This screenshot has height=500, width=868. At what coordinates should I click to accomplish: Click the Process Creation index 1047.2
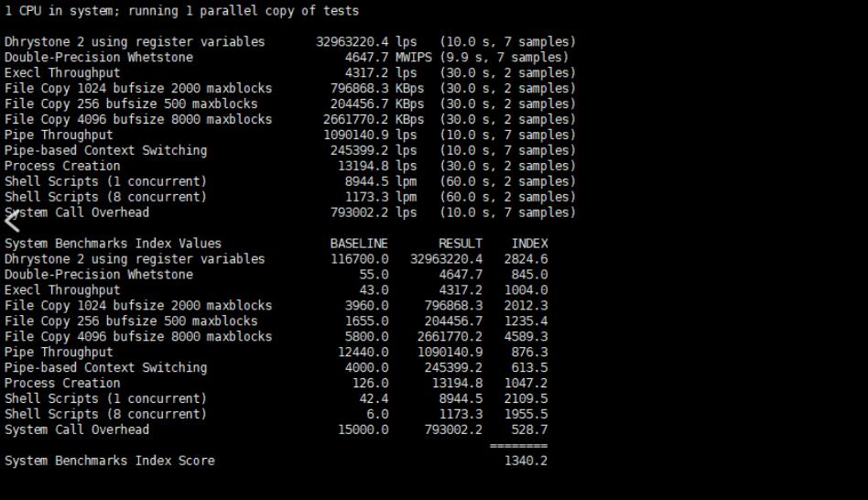tap(526, 383)
